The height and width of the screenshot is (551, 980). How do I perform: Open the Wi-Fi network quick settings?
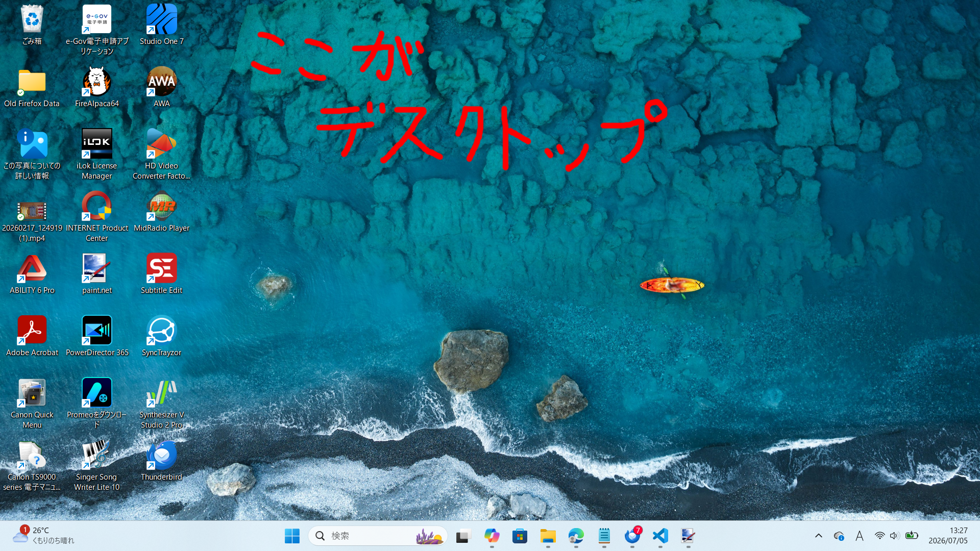879,536
